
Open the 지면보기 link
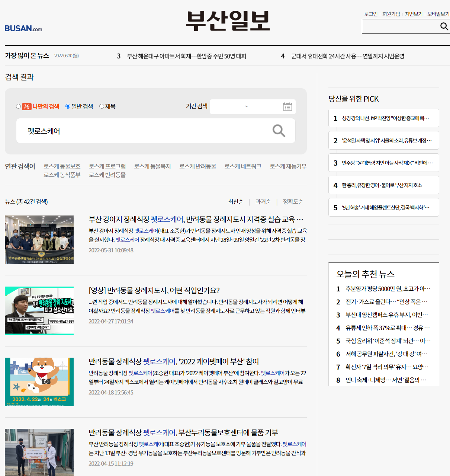click(414, 14)
